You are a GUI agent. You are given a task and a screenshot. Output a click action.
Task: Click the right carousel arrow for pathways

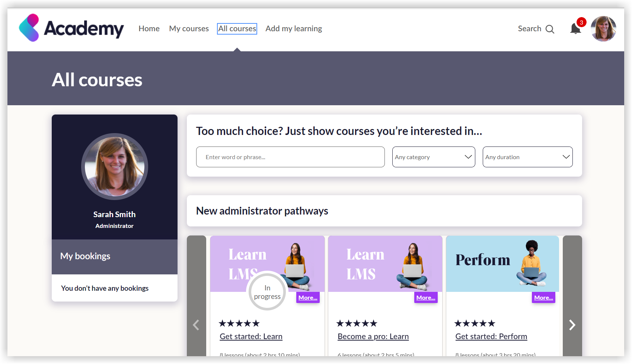pos(572,325)
